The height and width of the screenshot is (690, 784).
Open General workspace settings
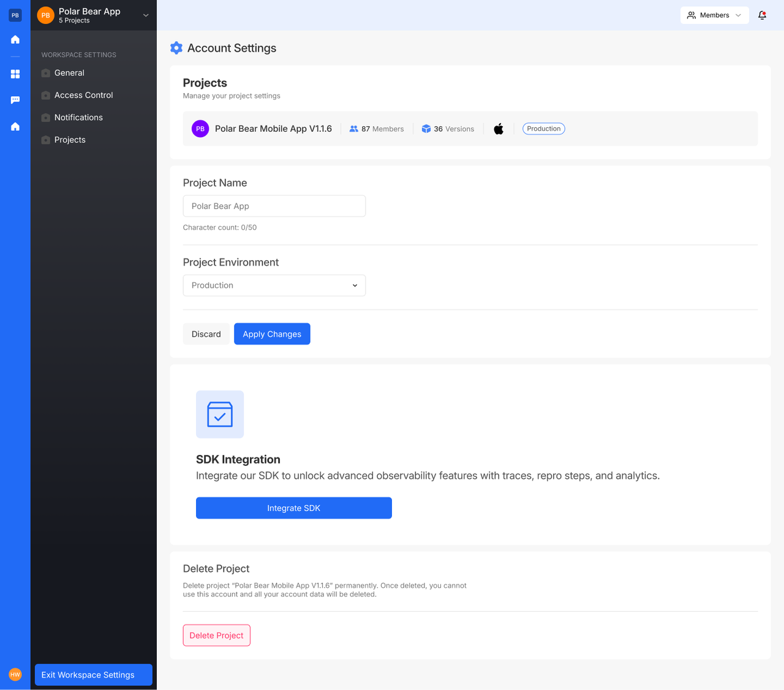(69, 73)
